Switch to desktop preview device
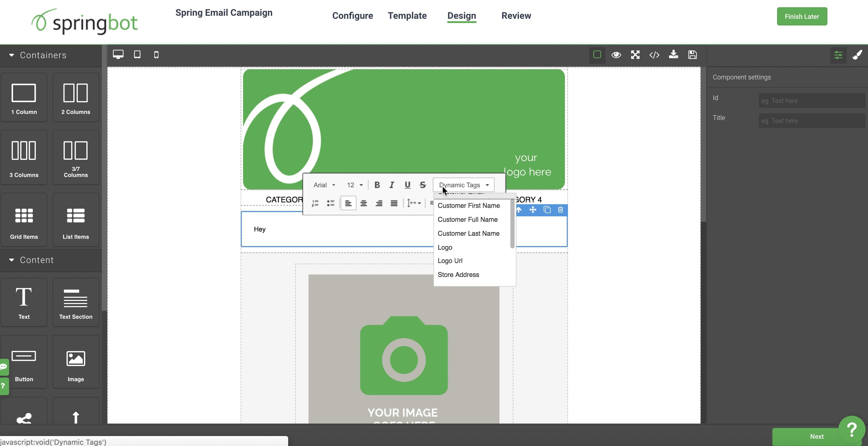 tap(118, 54)
